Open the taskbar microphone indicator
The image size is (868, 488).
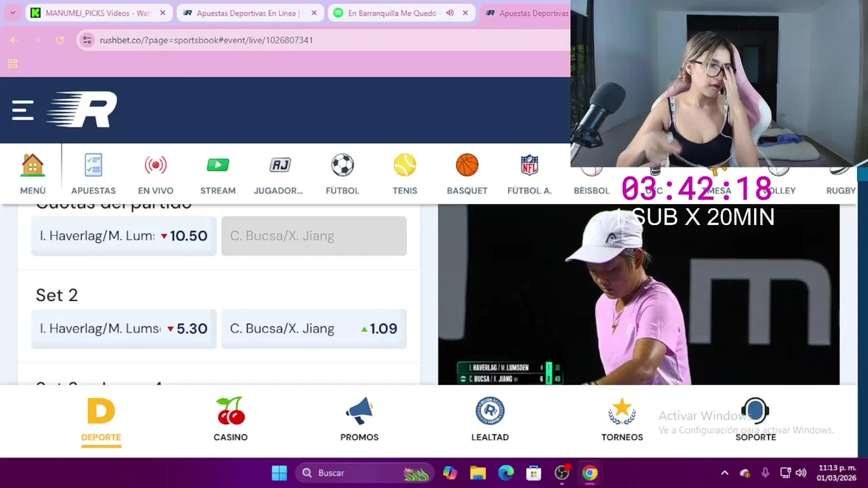[765, 473]
